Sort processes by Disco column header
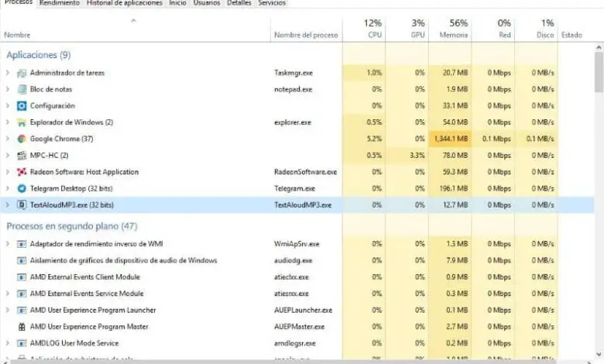Image resolution: width=604 pixels, height=364 pixels. pos(536,29)
